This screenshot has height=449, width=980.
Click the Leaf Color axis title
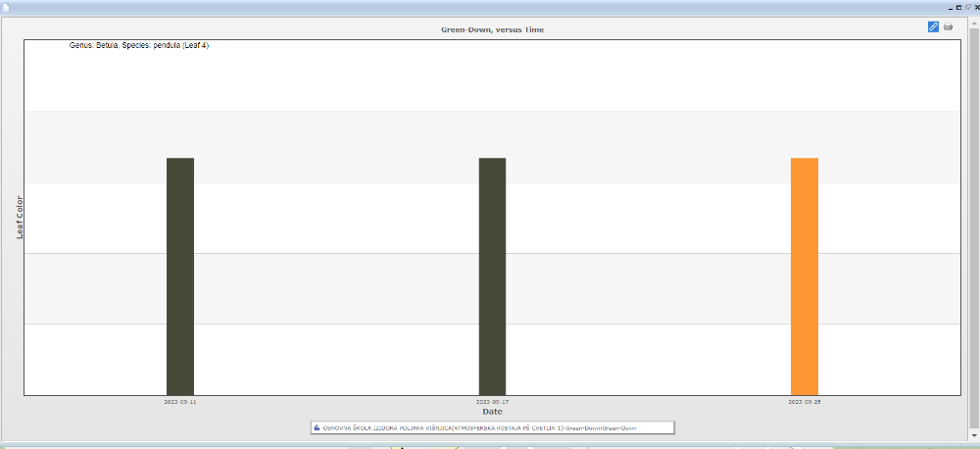20,218
